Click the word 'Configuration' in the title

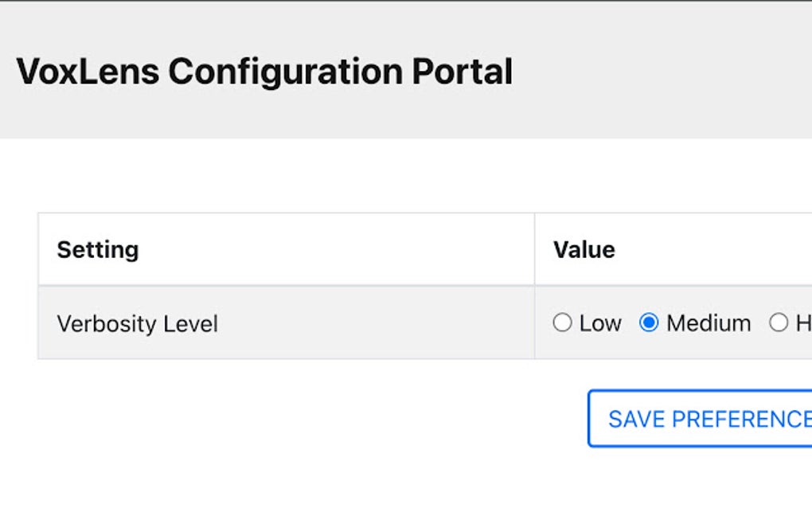click(x=285, y=72)
